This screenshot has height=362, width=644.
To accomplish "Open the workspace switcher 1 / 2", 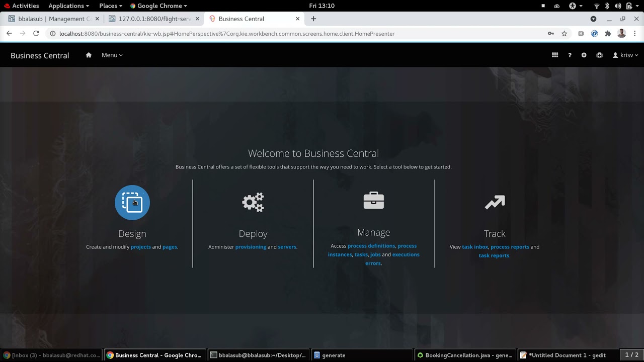I will (x=631, y=355).
